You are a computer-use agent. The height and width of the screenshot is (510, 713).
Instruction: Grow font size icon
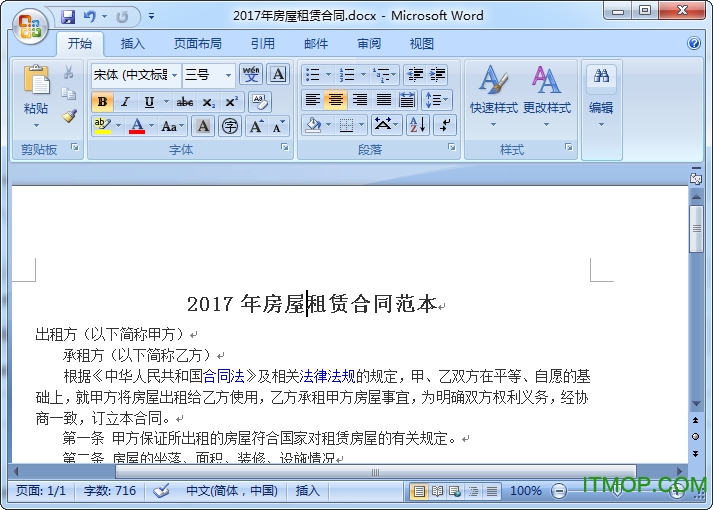(256, 126)
